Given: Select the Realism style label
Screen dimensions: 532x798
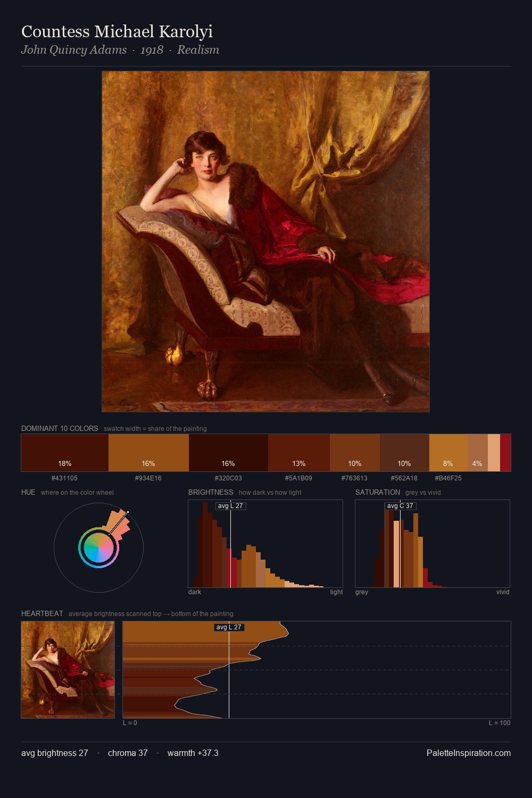Looking at the screenshot, I should (x=198, y=50).
